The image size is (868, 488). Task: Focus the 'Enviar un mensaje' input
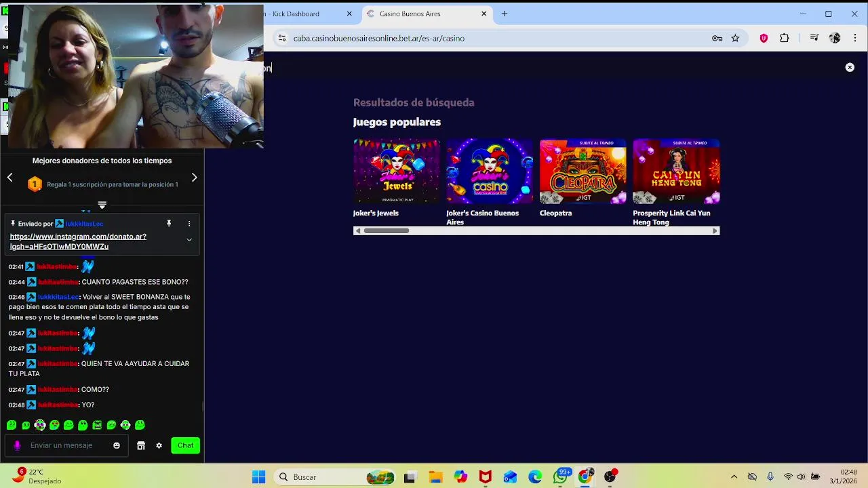[66, 445]
